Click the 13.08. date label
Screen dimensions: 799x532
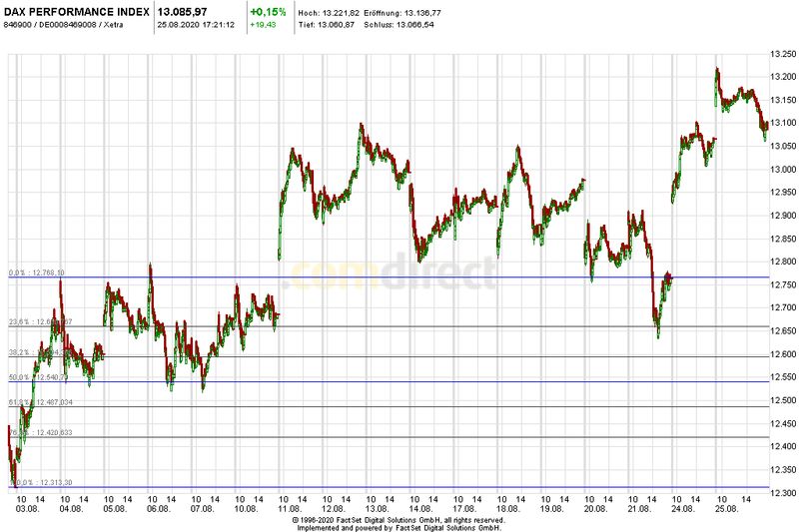(378, 509)
